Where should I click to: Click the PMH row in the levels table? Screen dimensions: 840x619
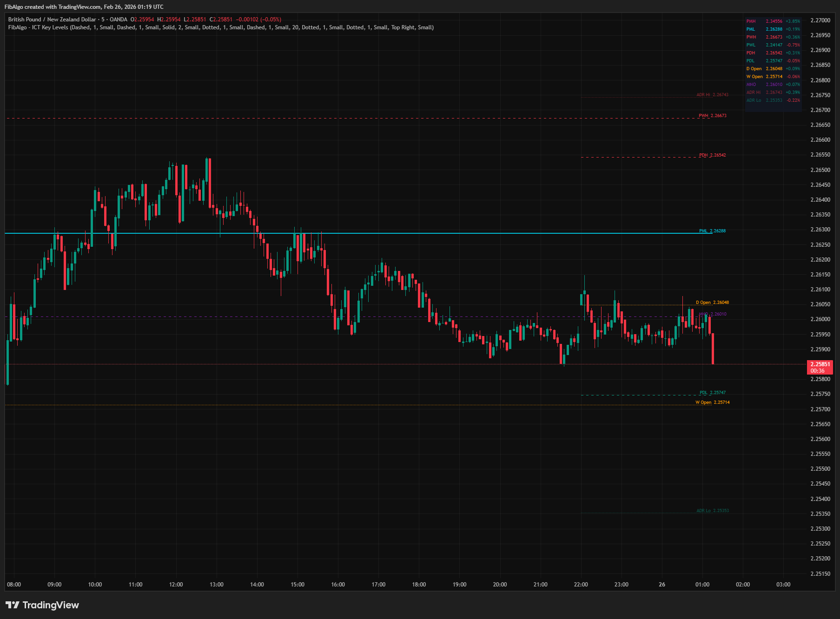tap(772, 21)
